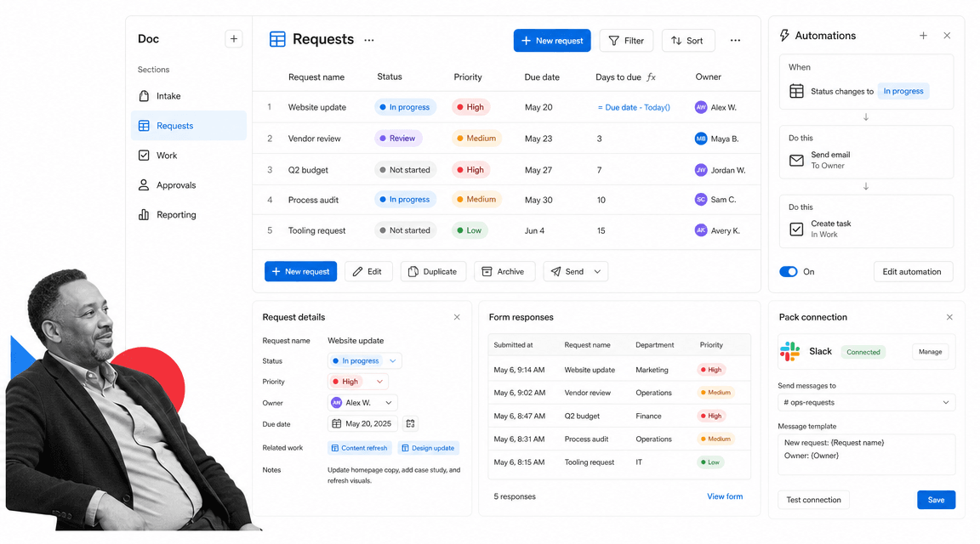Click the Manage button for Slack
The height and width of the screenshot is (544, 980).
coord(930,352)
